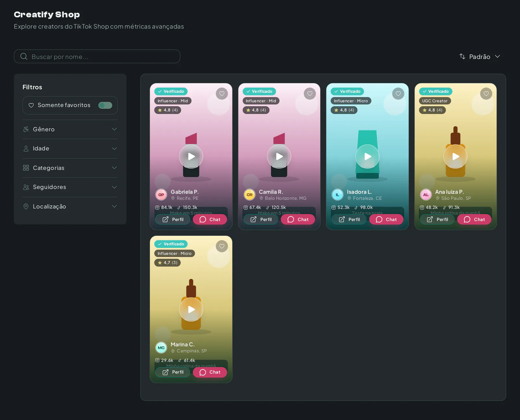
Task: Expand the Categorias filter
Action: [70, 168]
